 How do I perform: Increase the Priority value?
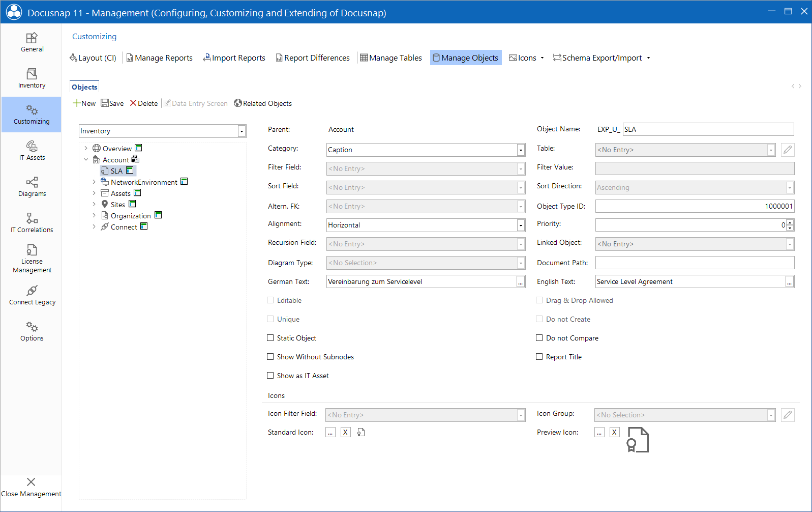click(x=790, y=222)
